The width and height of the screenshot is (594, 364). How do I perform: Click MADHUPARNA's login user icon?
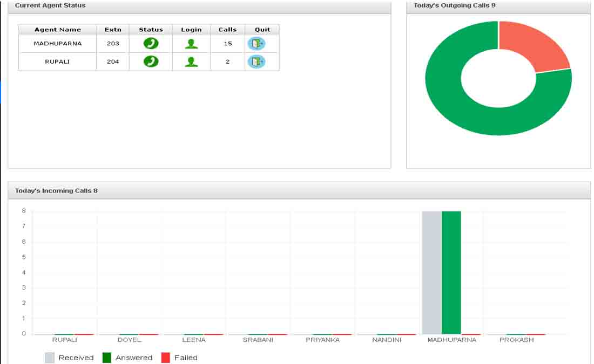click(191, 44)
